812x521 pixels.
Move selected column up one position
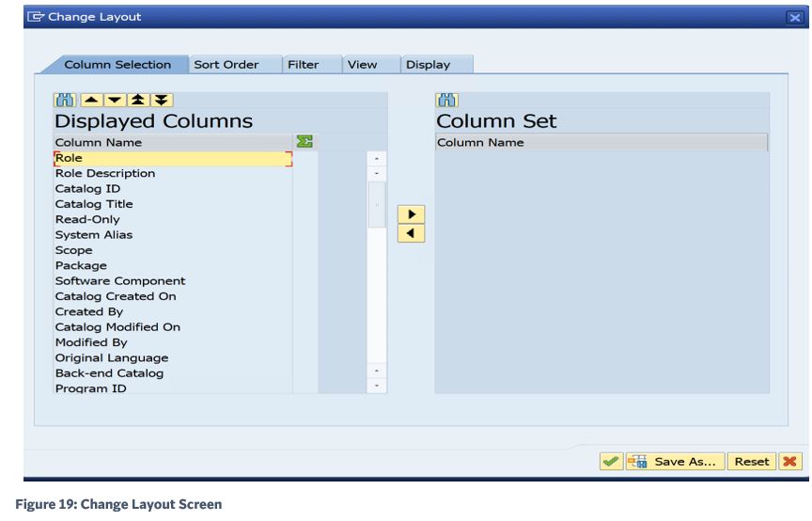coord(92,100)
